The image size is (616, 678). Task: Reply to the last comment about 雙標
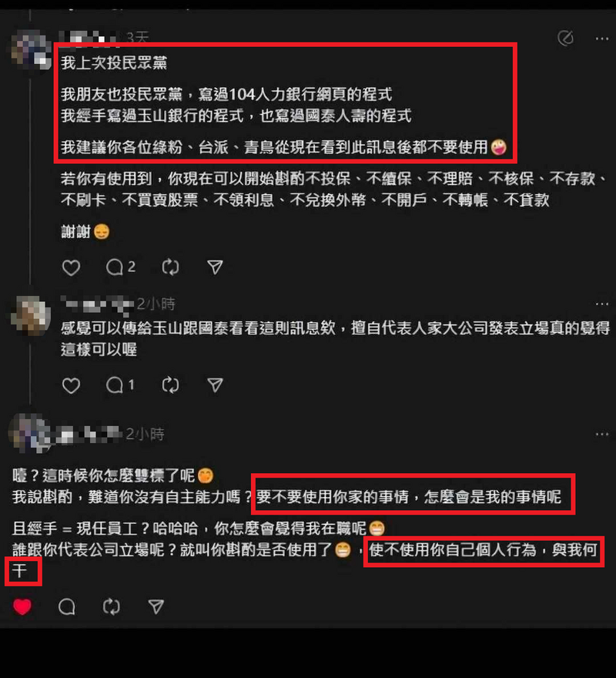66,606
